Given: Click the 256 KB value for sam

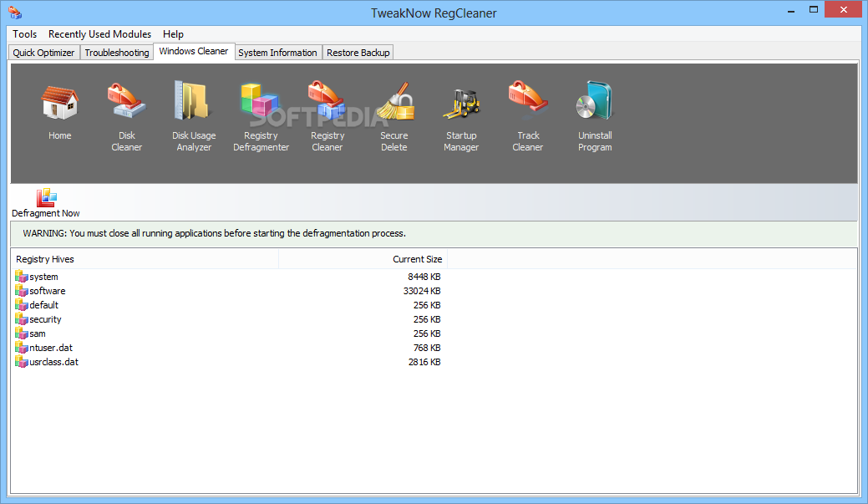Looking at the screenshot, I should (427, 334).
